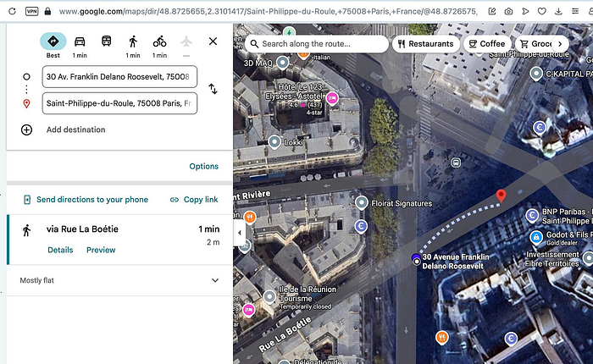Image resolution: width=593 pixels, height=364 pixels.
Task: Preview the route via Rue La Boétie
Action: pos(101,250)
